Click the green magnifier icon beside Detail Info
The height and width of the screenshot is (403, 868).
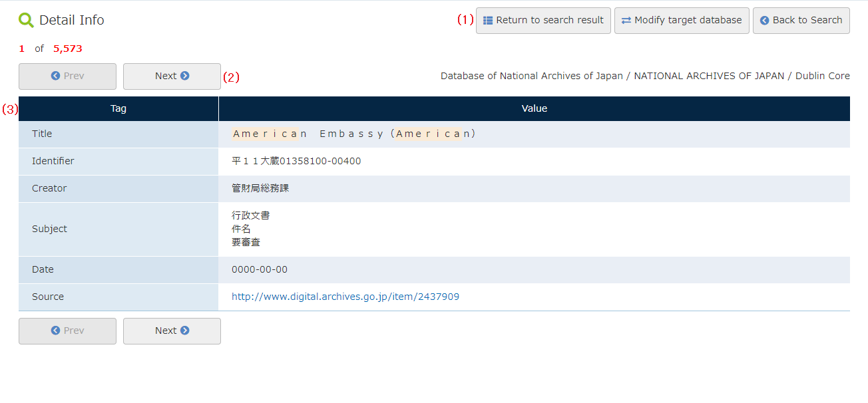tap(26, 21)
